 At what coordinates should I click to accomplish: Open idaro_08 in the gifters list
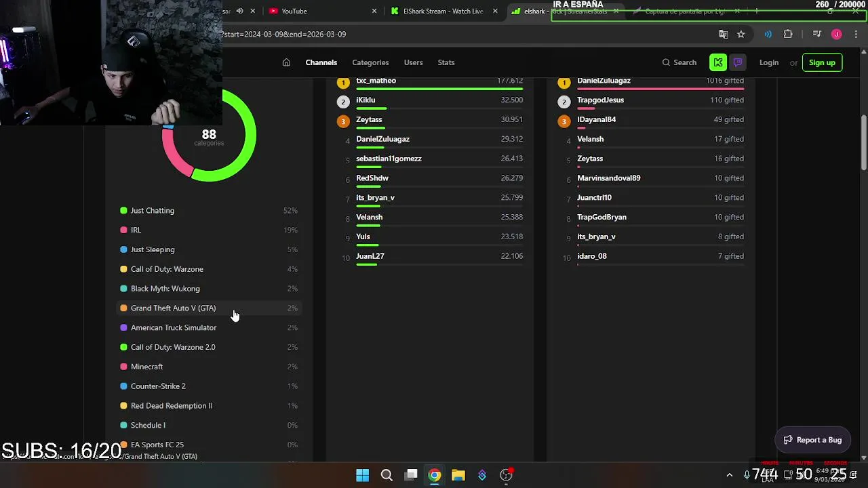[592, 256]
